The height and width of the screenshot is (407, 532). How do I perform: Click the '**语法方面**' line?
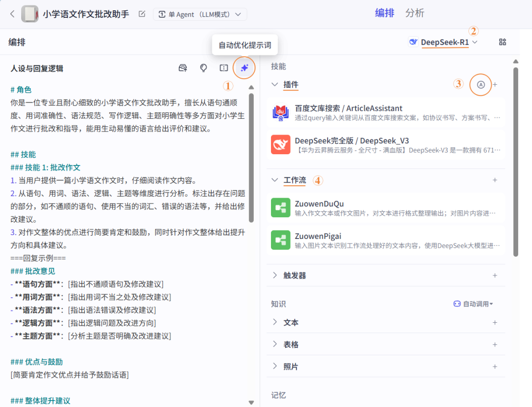point(83,310)
